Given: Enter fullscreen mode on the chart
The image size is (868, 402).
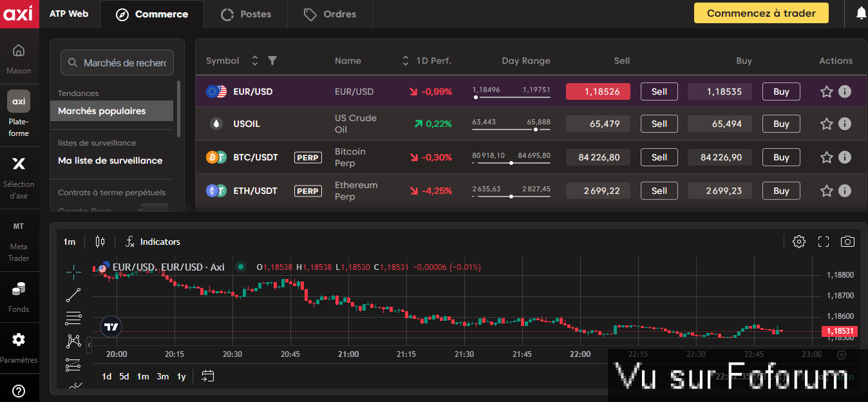Looking at the screenshot, I should [x=823, y=241].
